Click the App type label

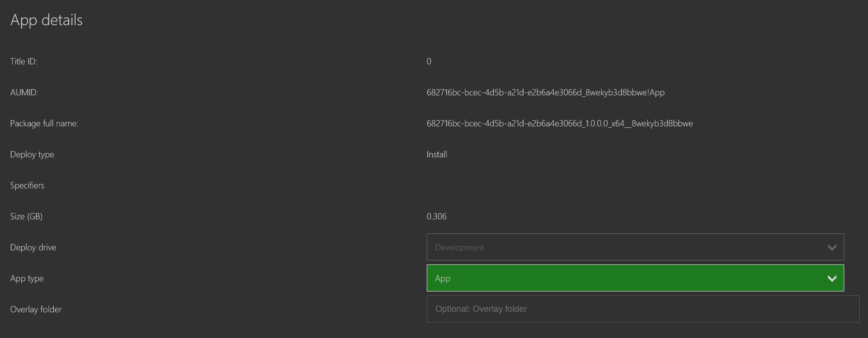pos(27,278)
